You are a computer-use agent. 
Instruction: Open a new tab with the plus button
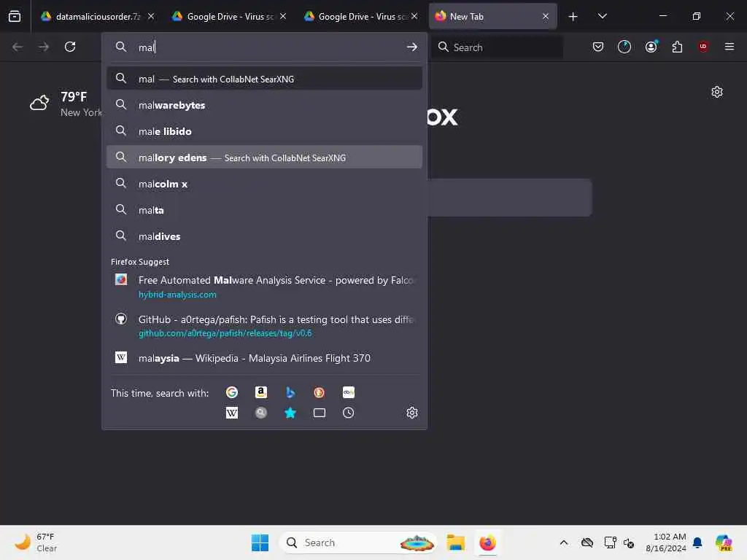pyautogui.click(x=573, y=17)
